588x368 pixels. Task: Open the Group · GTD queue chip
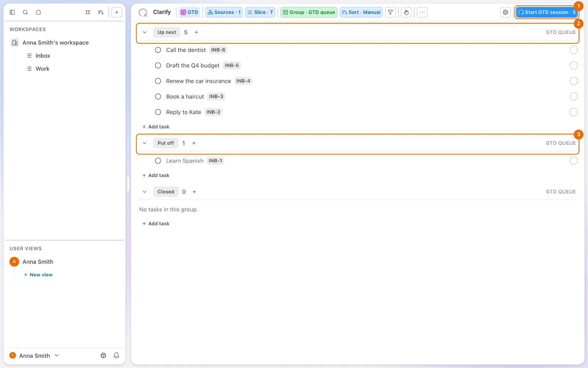tap(309, 12)
